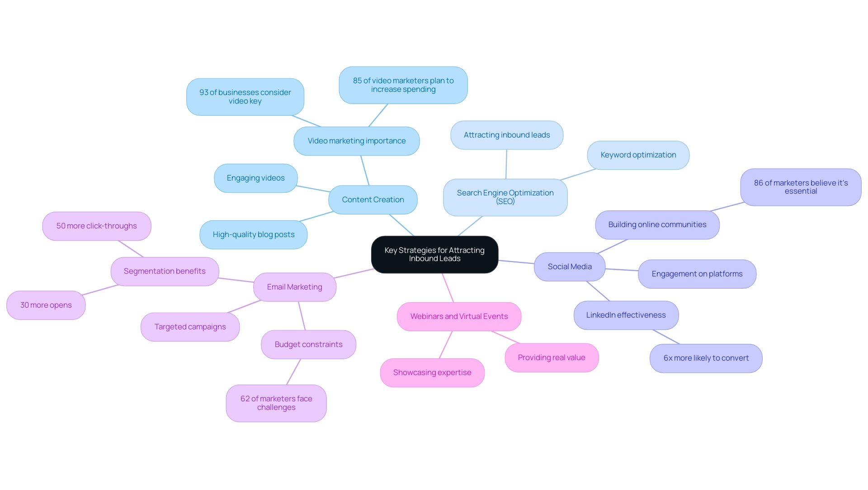Click the 'Providing real value' node
The width and height of the screenshot is (868, 490).
(552, 357)
